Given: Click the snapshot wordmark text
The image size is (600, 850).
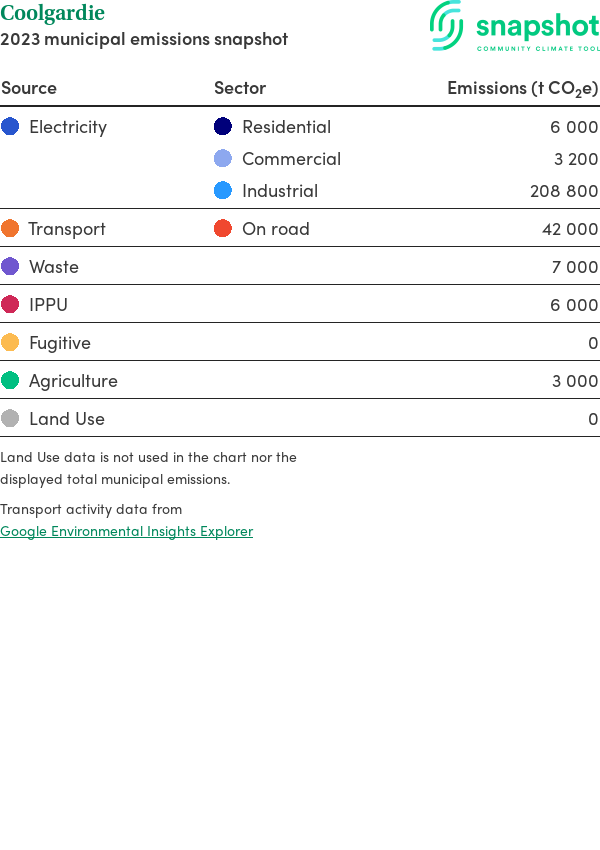Looking at the screenshot, I should pos(537,27).
